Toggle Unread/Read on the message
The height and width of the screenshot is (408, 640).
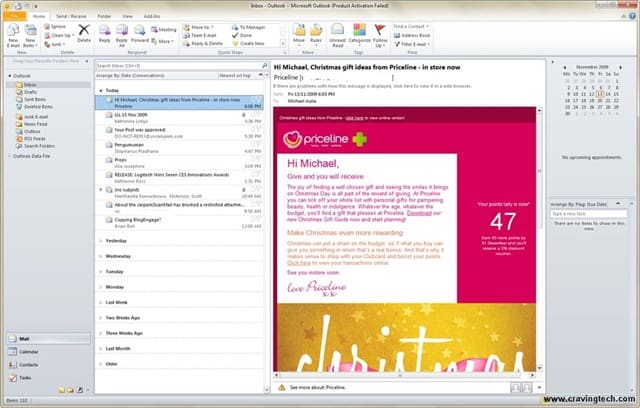point(338,35)
